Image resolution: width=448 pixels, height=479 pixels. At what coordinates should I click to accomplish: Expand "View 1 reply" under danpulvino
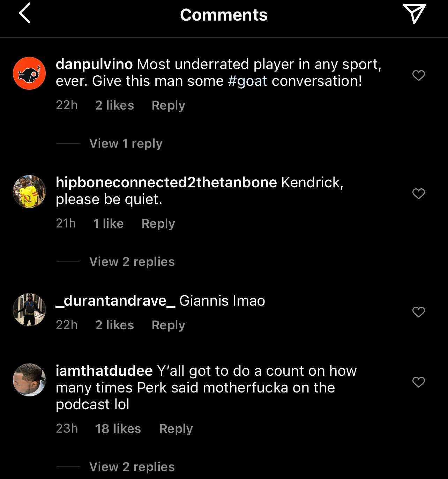pos(126,143)
